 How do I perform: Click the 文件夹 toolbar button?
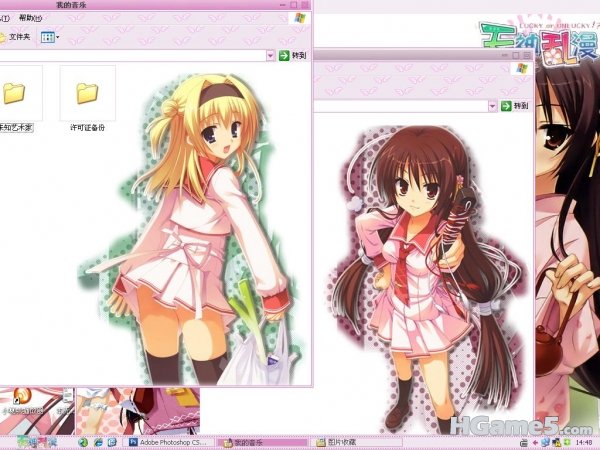pos(15,37)
